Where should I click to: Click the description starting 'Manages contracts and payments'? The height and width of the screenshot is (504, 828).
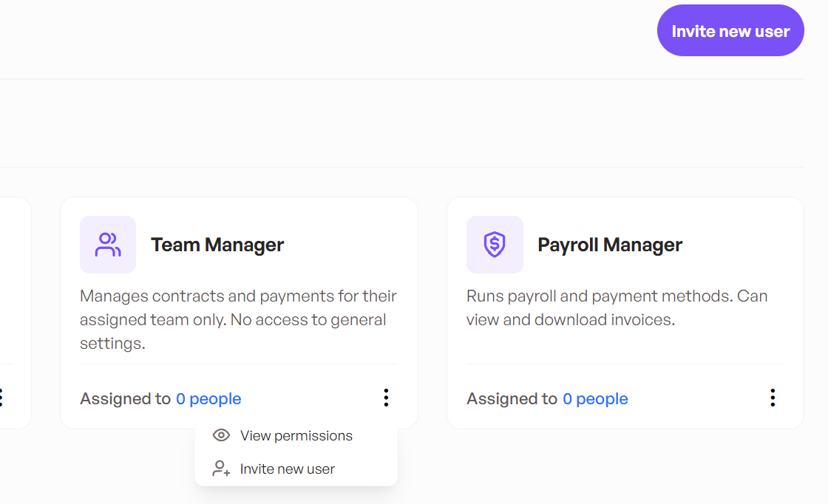(x=238, y=319)
